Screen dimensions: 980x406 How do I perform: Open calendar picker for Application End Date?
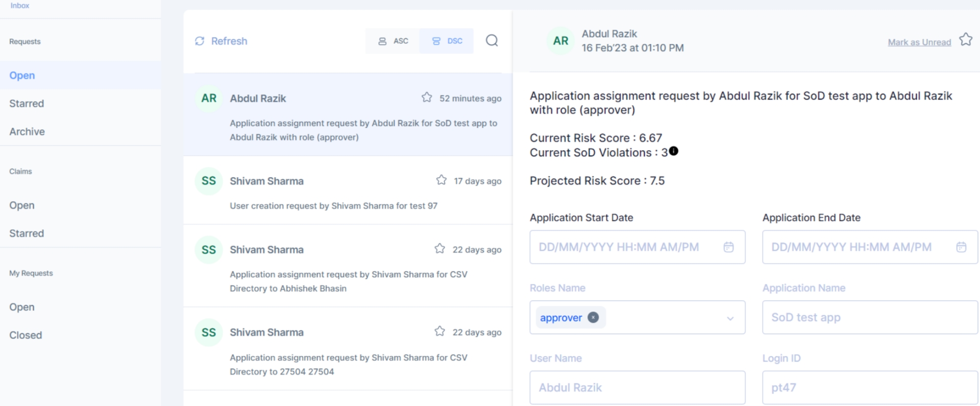pos(961,247)
